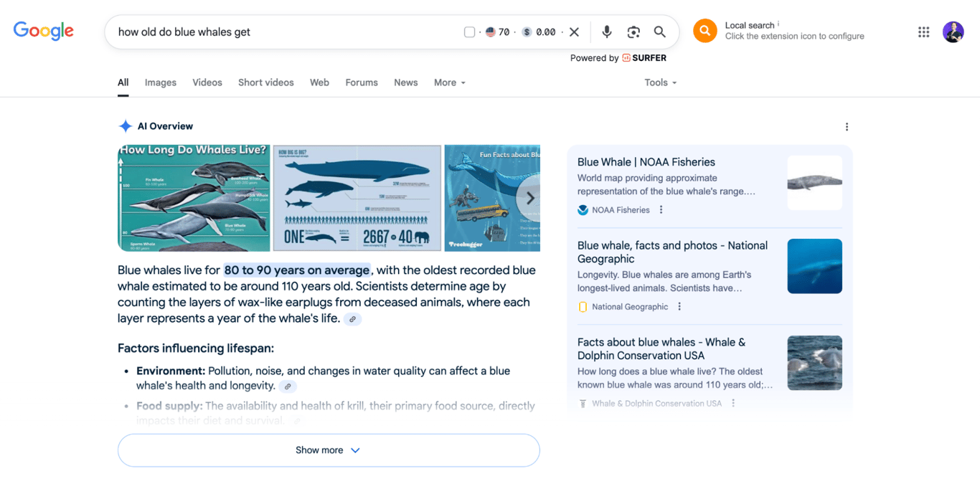Viewport: 980px width, 479px height.
Task: Click the citation link chip after 'whale's life'
Action: click(x=352, y=318)
